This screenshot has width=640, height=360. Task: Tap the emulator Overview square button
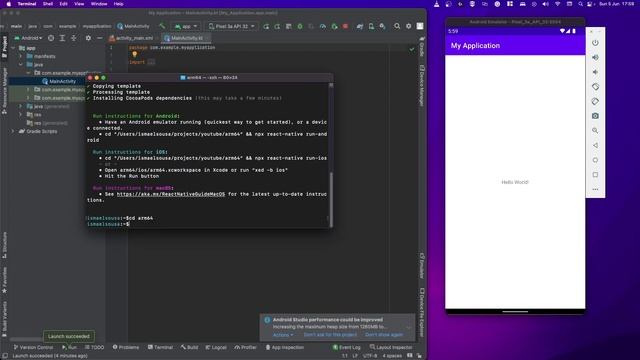click(595, 175)
